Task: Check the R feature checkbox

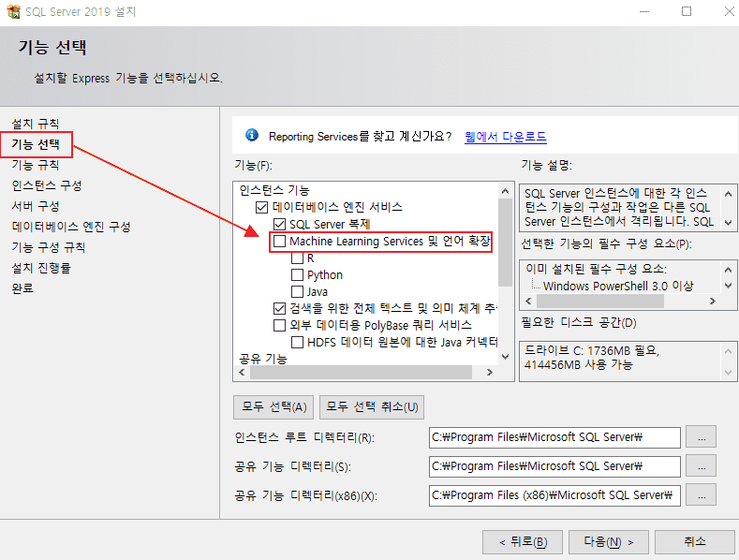Action: [298, 258]
